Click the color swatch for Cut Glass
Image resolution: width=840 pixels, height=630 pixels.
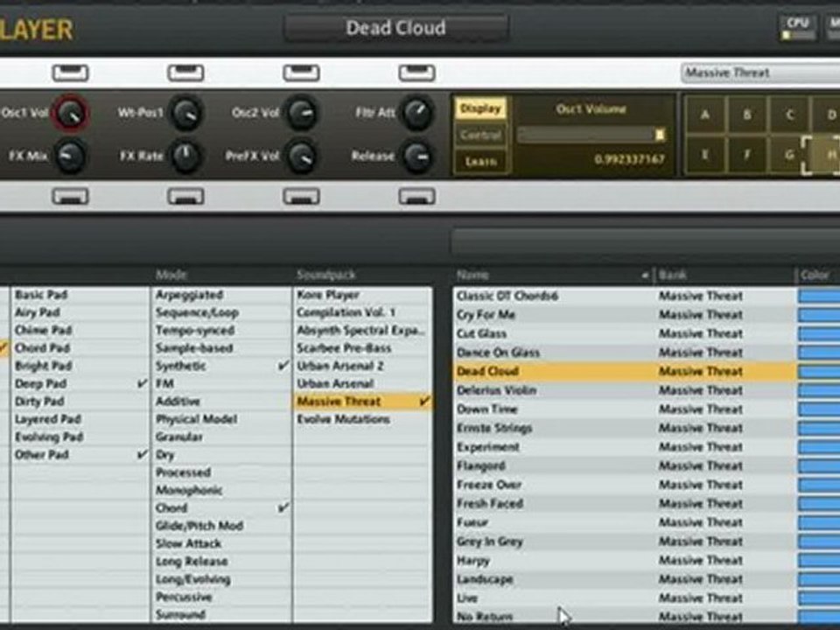[819, 333]
